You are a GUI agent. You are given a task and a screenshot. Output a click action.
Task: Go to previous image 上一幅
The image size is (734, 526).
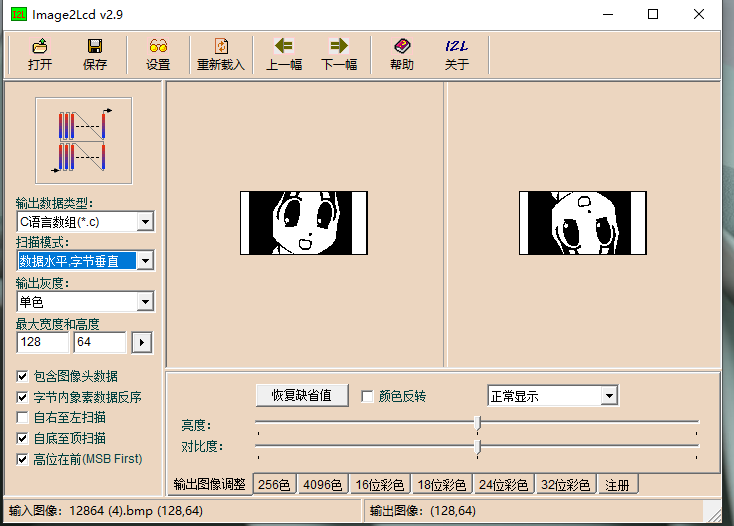click(284, 55)
